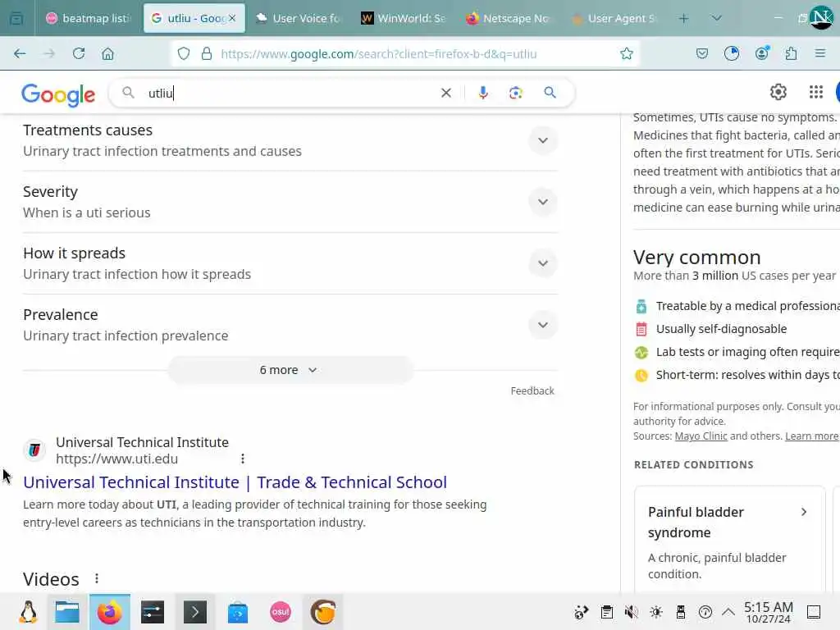
Task: Open https://www.uti.edu site link
Action: [116, 459]
